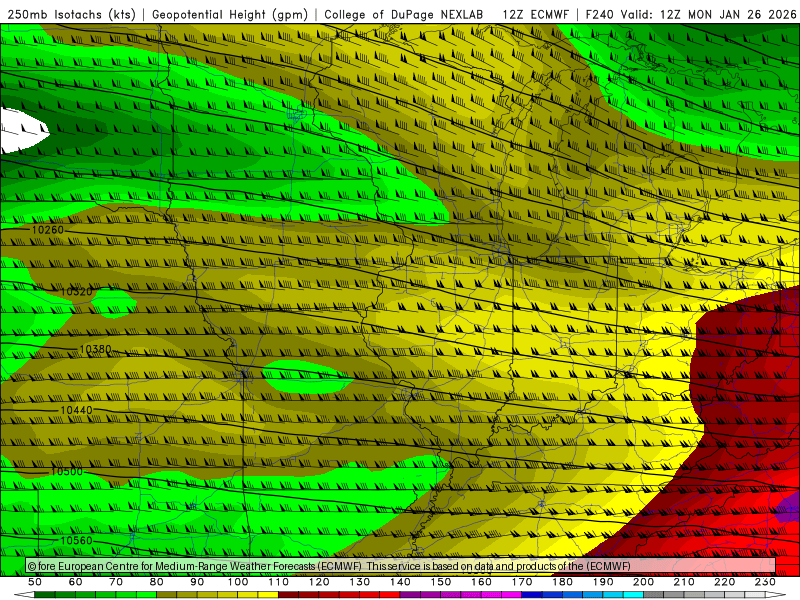This screenshot has height=600, width=800.
Task: Click the 50 knot legend value
Action: click(x=35, y=582)
